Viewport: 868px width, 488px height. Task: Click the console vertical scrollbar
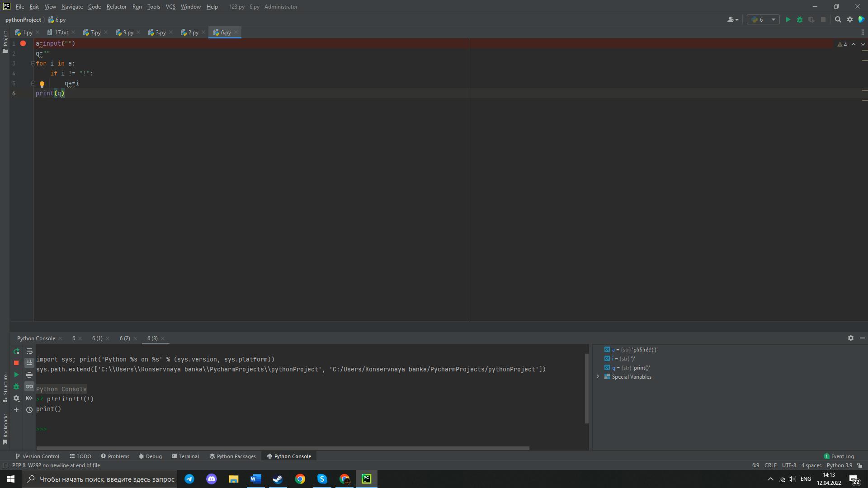pos(587,389)
